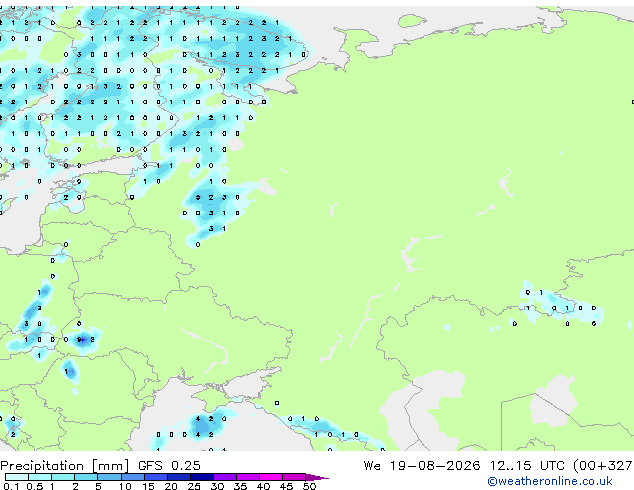
Task: Click the 15–20 mm legend swatch
Action: [x=155, y=477]
